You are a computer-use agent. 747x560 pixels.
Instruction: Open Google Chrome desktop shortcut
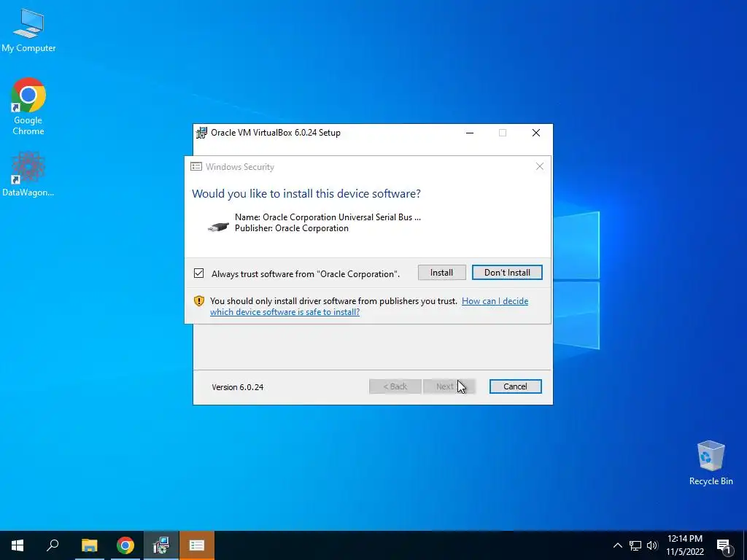pyautogui.click(x=28, y=106)
